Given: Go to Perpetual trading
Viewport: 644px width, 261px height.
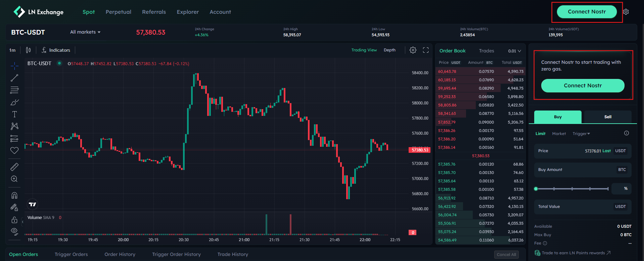Looking at the screenshot, I should (x=119, y=12).
